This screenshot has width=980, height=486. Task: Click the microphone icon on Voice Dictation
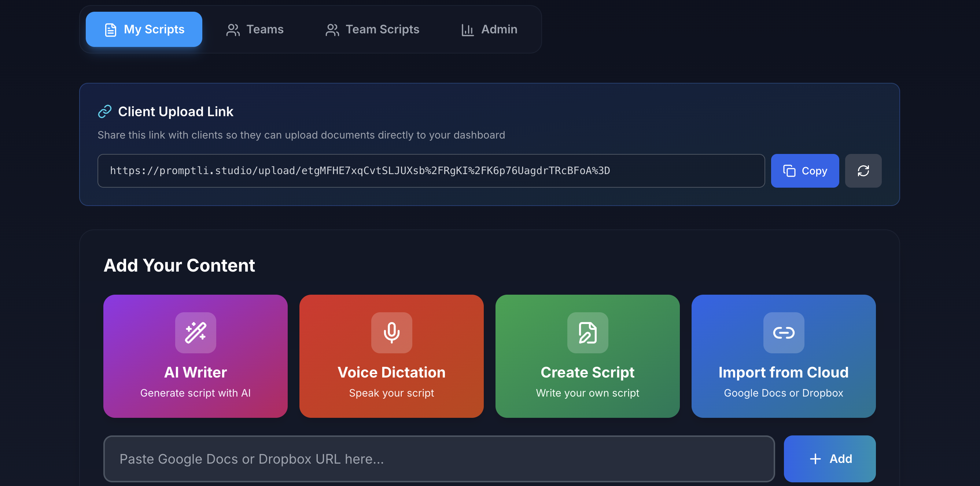coord(391,333)
